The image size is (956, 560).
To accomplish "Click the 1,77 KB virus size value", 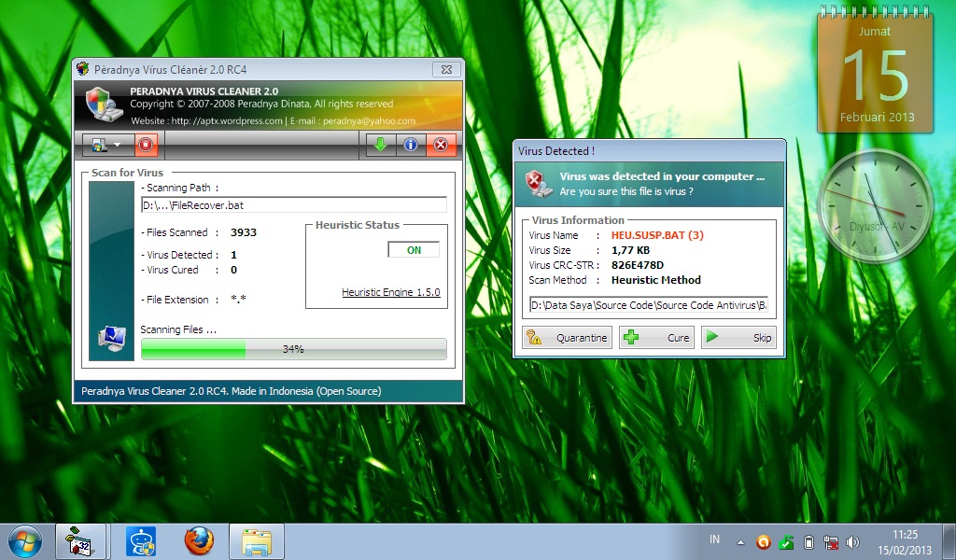I will point(630,250).
